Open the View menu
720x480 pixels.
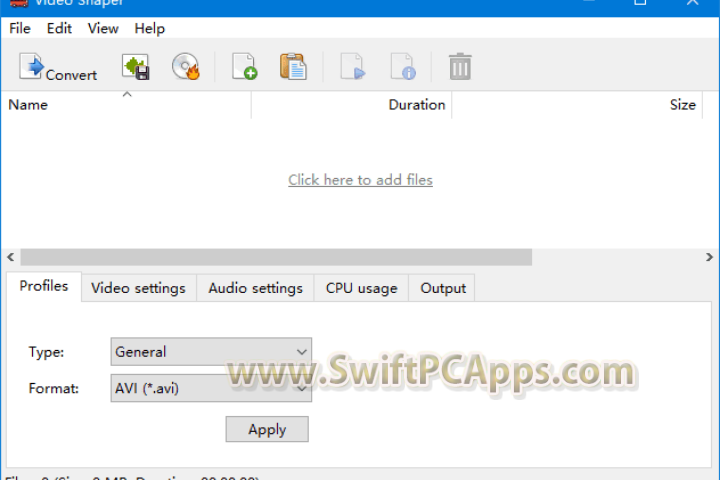103,28
